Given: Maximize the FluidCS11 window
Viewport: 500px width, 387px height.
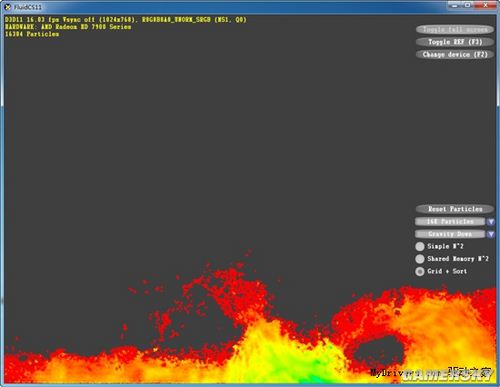Looking at the screenshot, I should coord(467,5).
